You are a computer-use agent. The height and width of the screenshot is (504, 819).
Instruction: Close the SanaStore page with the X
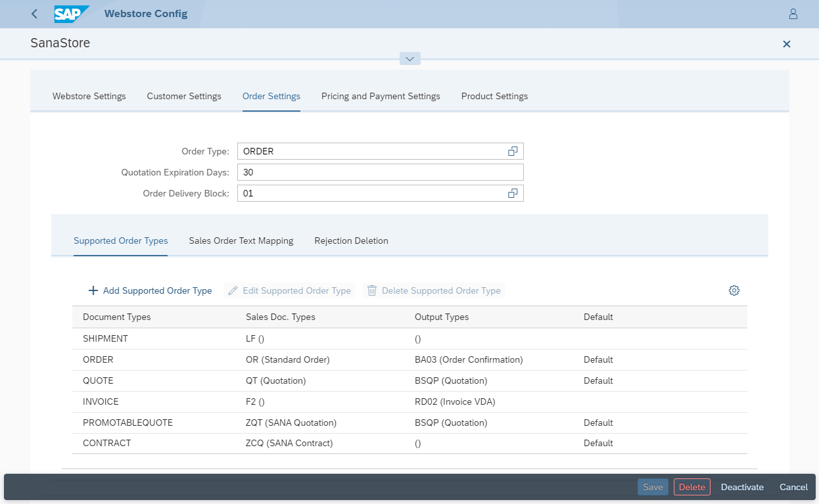click(x=786, y=44)
